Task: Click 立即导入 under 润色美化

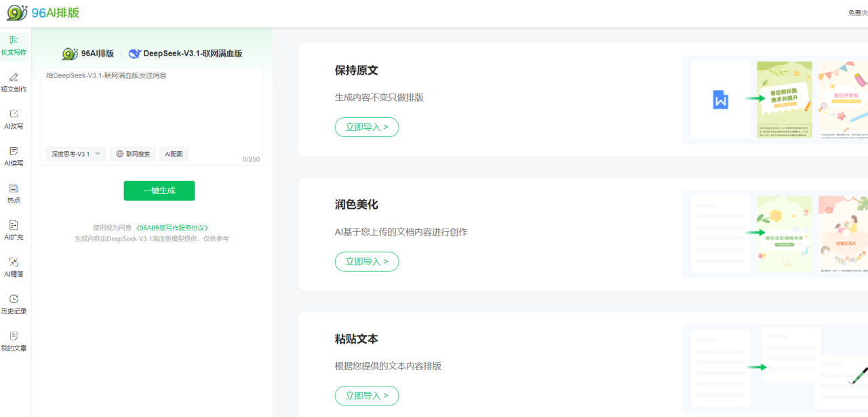Action: pyautogui.click(x=367, y=261)
